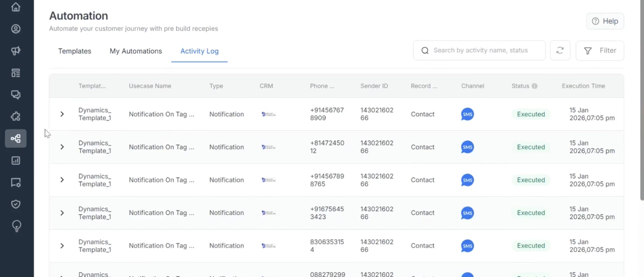
Task: Click the Type column header
Action: [216, 86]
